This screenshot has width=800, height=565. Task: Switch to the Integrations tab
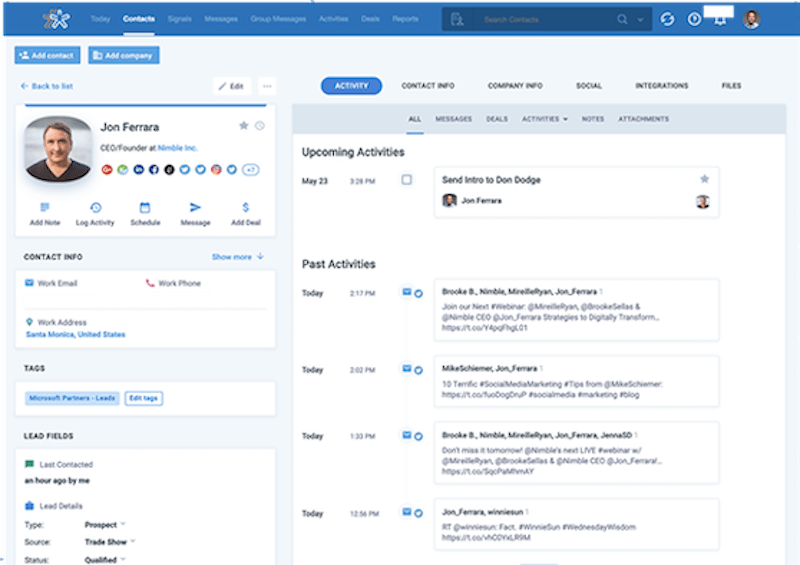click(661, 86)
